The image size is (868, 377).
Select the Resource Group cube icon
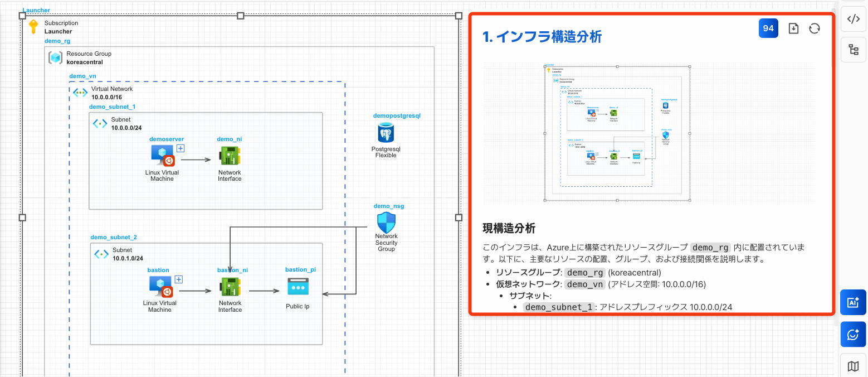tap(55, 57)
